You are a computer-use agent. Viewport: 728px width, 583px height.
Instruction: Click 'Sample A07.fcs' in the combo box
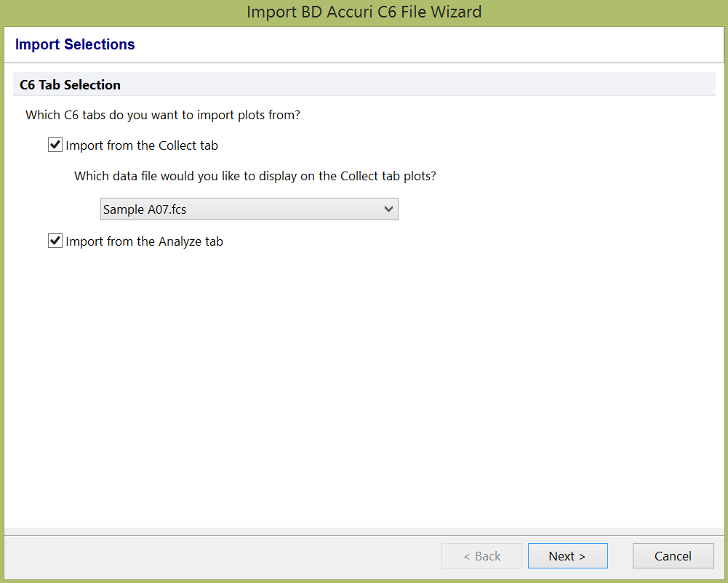click(x=145, y=209)
